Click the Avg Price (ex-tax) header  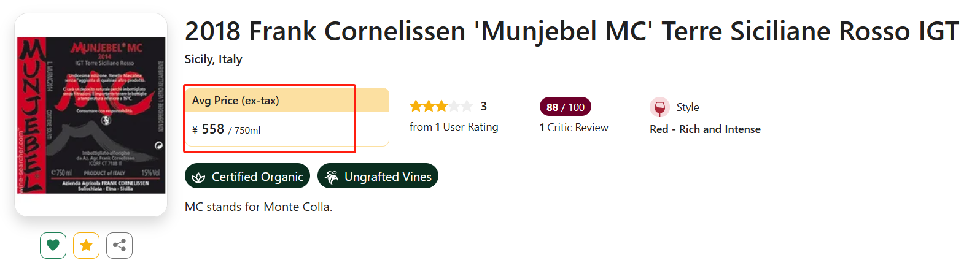click(235, 101)
